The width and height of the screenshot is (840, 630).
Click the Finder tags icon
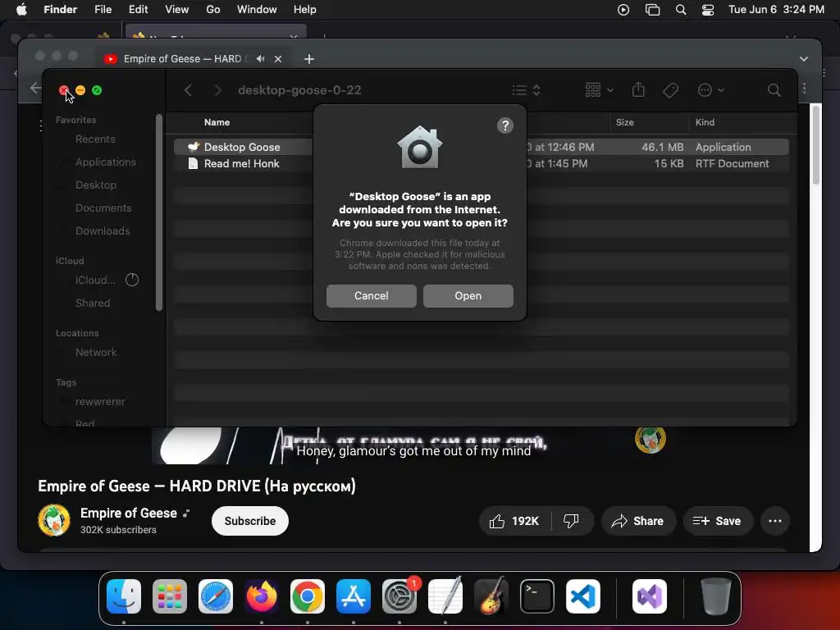pyautogui.click(x=670, y=90)
